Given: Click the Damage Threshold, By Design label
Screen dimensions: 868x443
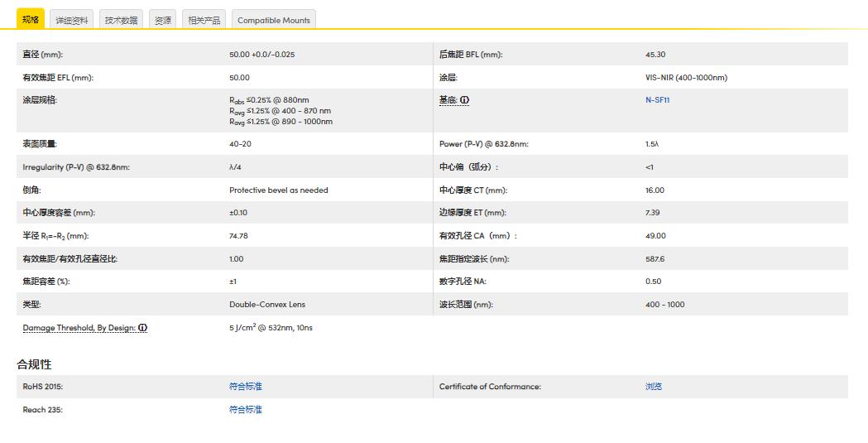Looking at the screenshot, I should pos(79,328).
